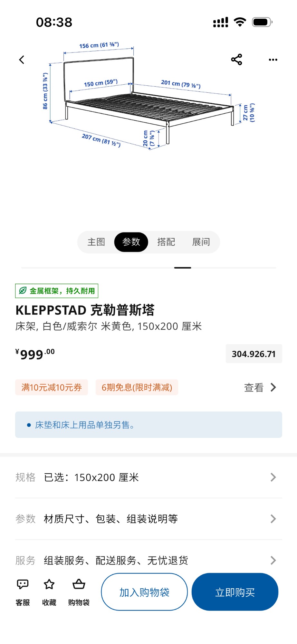
Task: Tap the 立即购买 buy now button
Action: tap(235, 592)
